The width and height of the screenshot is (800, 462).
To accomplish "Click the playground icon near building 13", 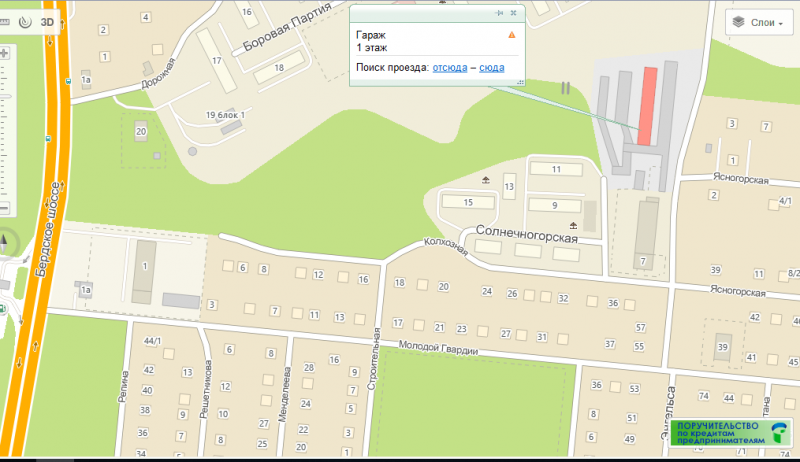I will point(486,179).
